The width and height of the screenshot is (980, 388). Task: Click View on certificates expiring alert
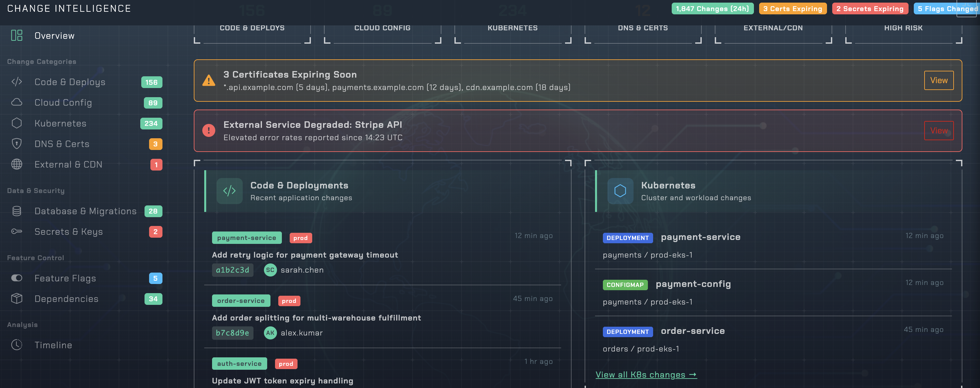[x=939, y=80]
